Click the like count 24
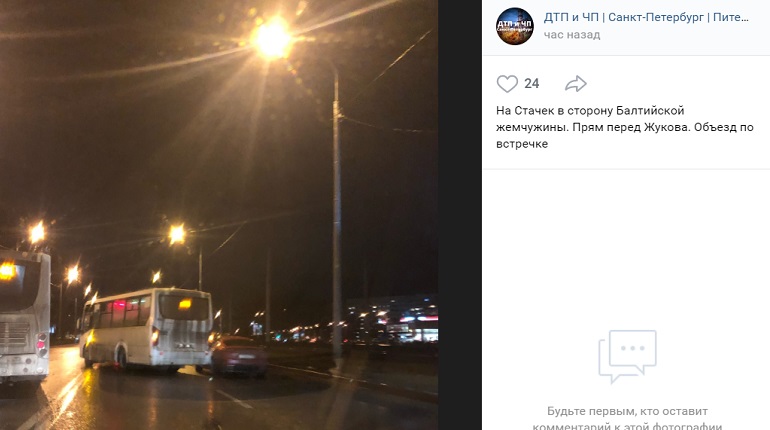The height and width of the screenshot is (430, 770). 531,83
